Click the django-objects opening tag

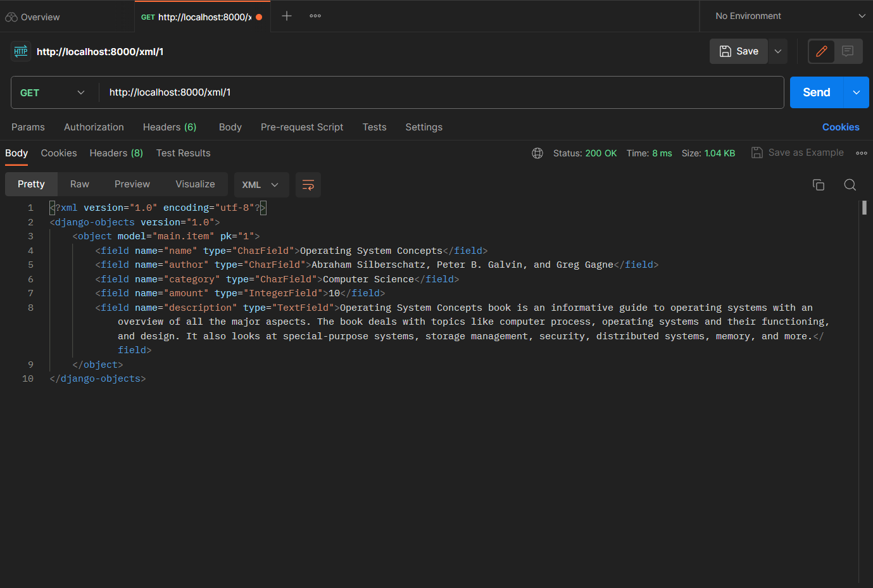135,222
